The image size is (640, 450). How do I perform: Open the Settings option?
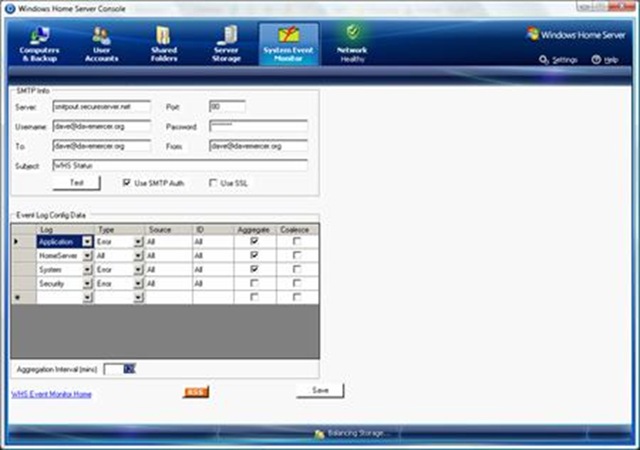point(558,60)
